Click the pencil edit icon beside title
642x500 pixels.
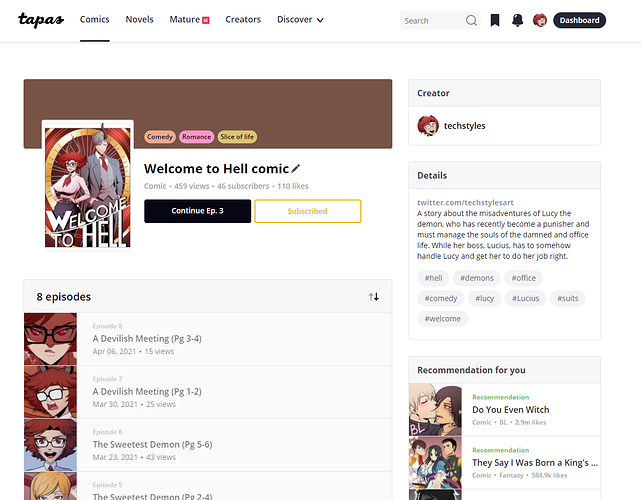click(296, 169)
